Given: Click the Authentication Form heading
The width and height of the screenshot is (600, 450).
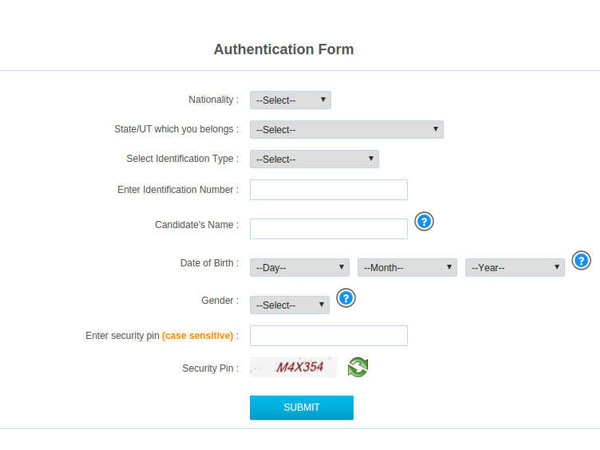Looking at the screenshot, I should click(x=284, y=49).
